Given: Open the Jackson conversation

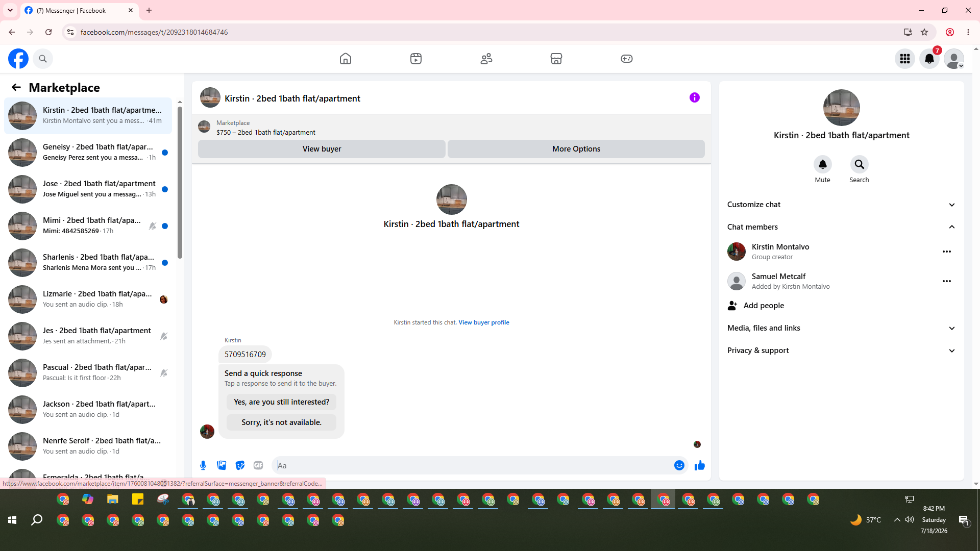Looking at the screenshot, I should [88, 410].
